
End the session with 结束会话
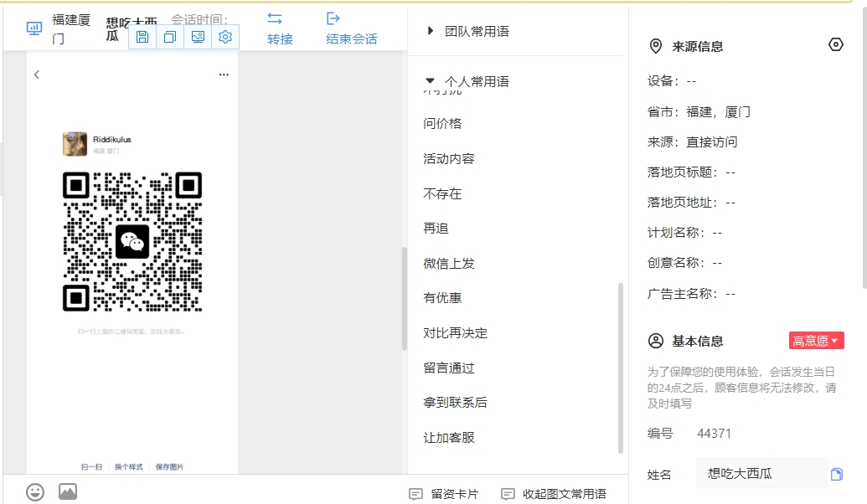tap(352, 28)
